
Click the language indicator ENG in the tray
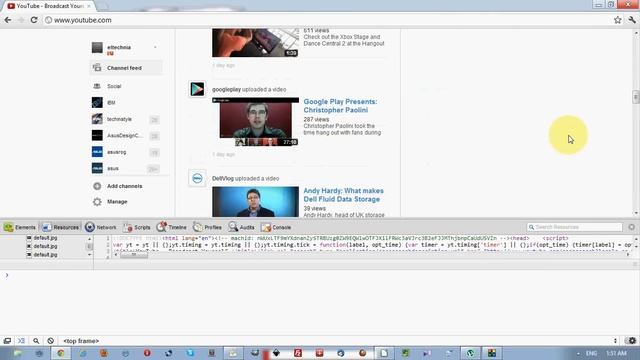point(591,353)
